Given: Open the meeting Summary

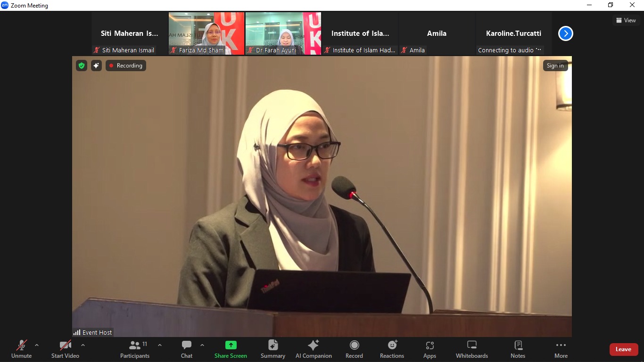Looking at the screenshot, I should (x=273, y=349).
